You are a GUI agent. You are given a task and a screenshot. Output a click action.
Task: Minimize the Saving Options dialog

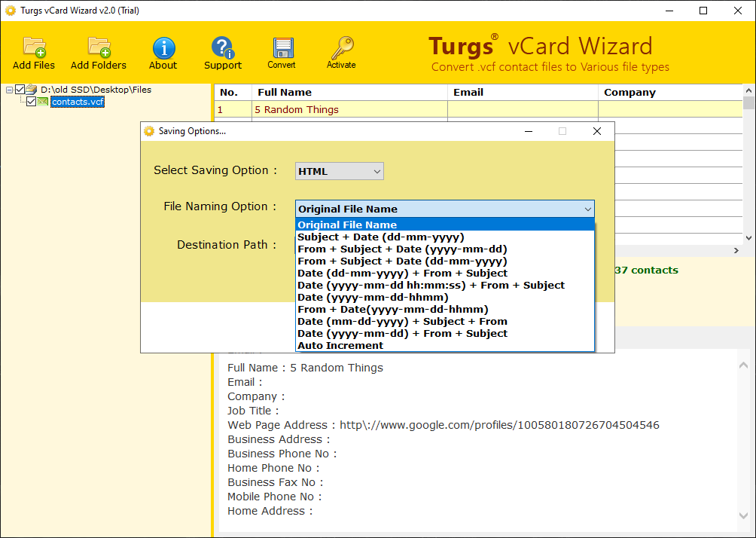(529, 131)
